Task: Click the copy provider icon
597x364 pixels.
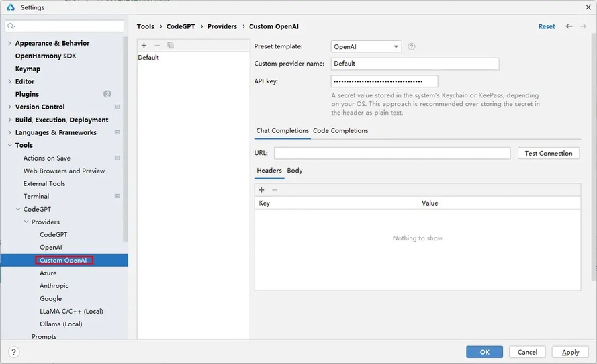Action: pyautogui.click(x=171, y=46)
